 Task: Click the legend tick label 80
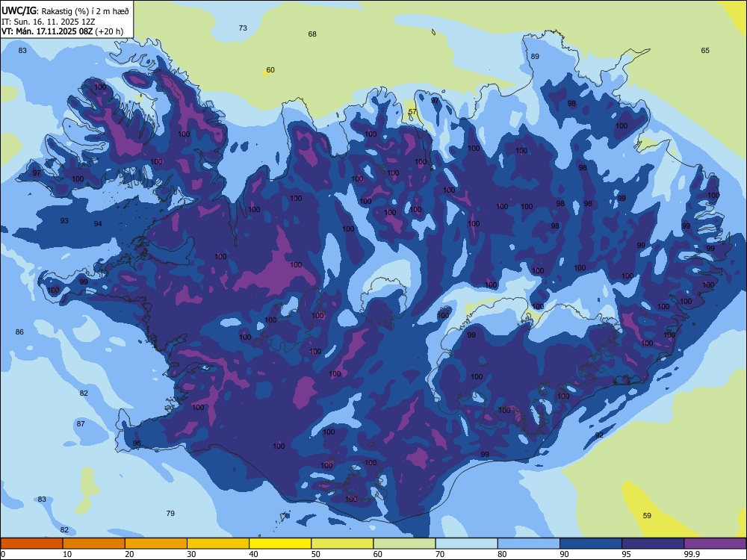(x=502, y=554)
